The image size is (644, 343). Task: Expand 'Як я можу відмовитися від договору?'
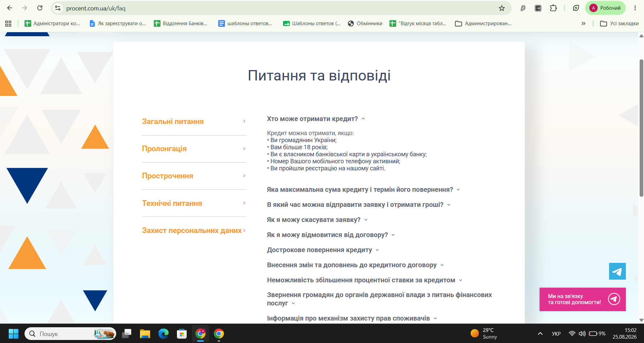pos(331,235)
